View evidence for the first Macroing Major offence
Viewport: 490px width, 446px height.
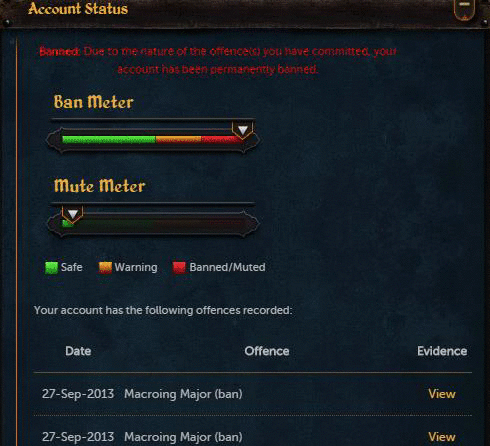click(x=442, y=394)
